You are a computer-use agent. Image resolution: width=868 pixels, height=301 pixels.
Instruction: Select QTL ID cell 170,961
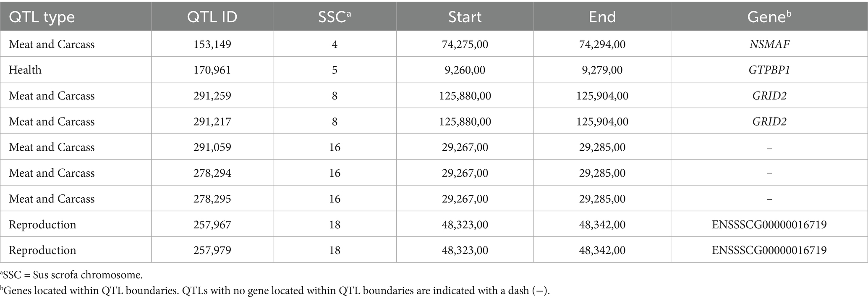coord(212,70)
